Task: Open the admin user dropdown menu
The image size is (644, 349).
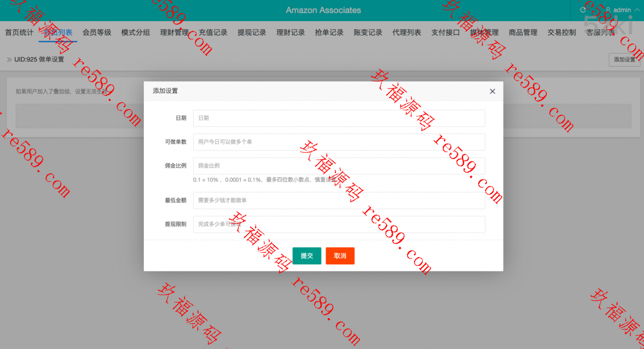Action: tap(622, 10)
